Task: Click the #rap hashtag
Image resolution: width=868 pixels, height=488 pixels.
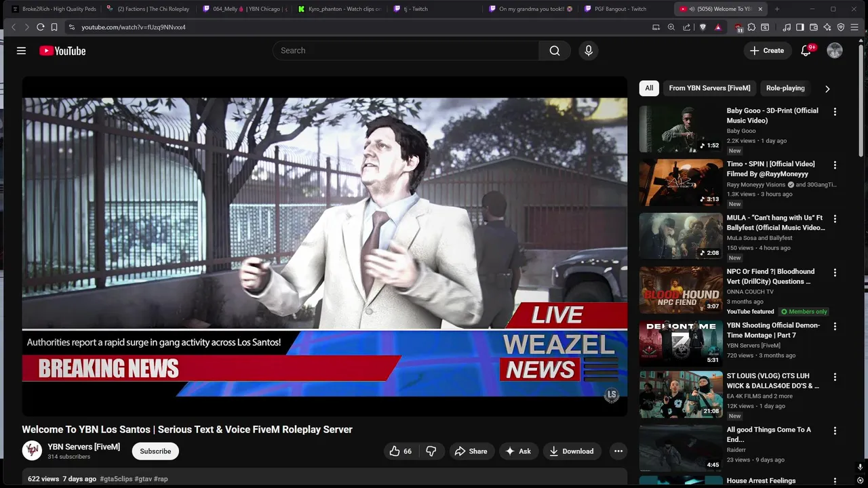Action: [x=161, y=479]
